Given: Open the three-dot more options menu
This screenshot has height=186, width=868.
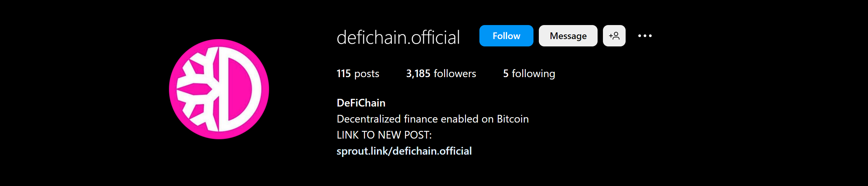Looking at the screenshot, I should (x=645, y=36).
